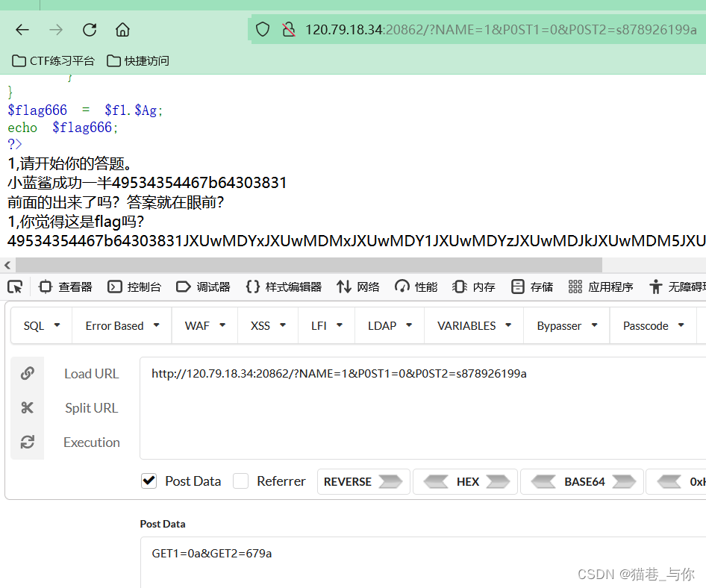706x588 pixels.
Task: Enable the Referrer checkbox
Action: click(x=240, y=481)
